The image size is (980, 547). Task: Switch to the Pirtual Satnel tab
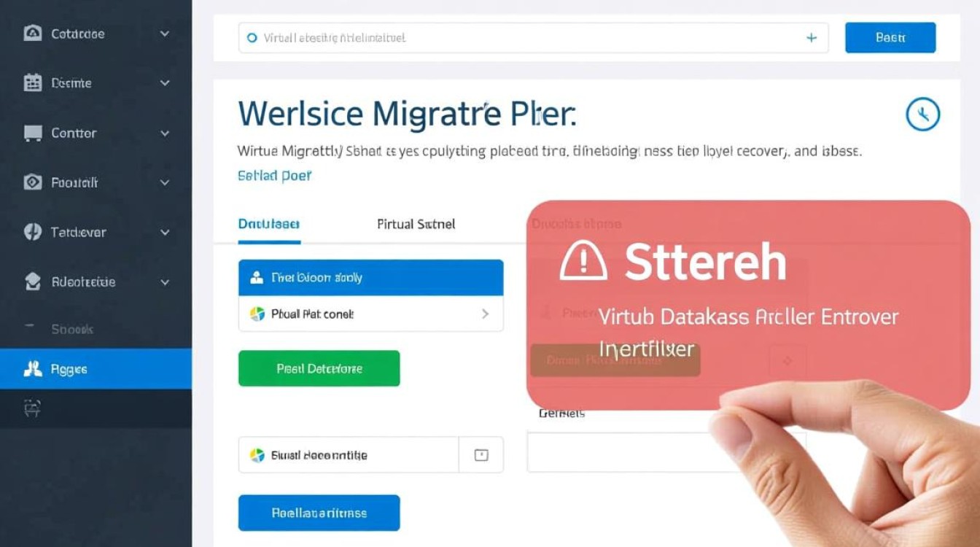(416, 224)
